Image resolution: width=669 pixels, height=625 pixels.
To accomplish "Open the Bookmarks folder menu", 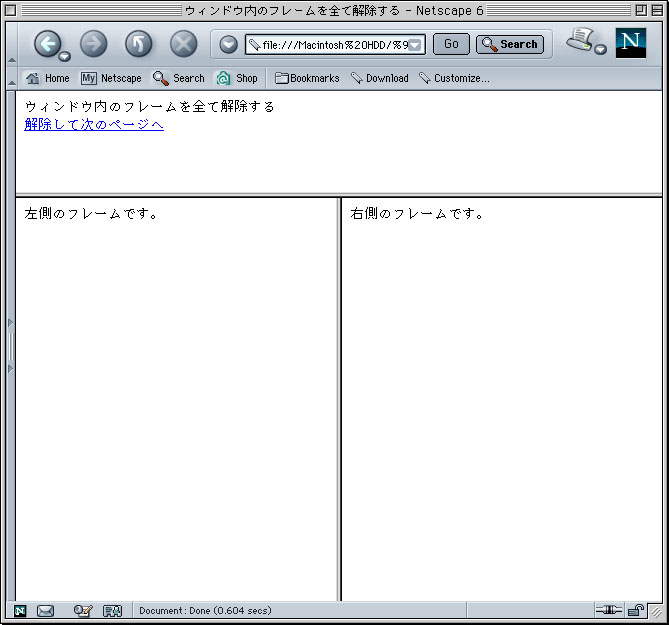I will [307, 78].
